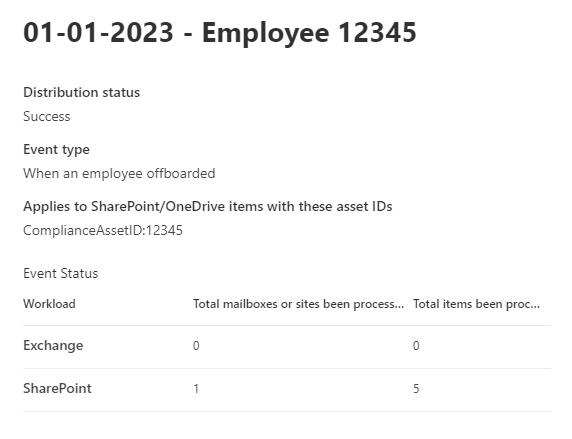Click the Success status value
This screenshot has width=572, height=439.
click(x=47, y=116)
